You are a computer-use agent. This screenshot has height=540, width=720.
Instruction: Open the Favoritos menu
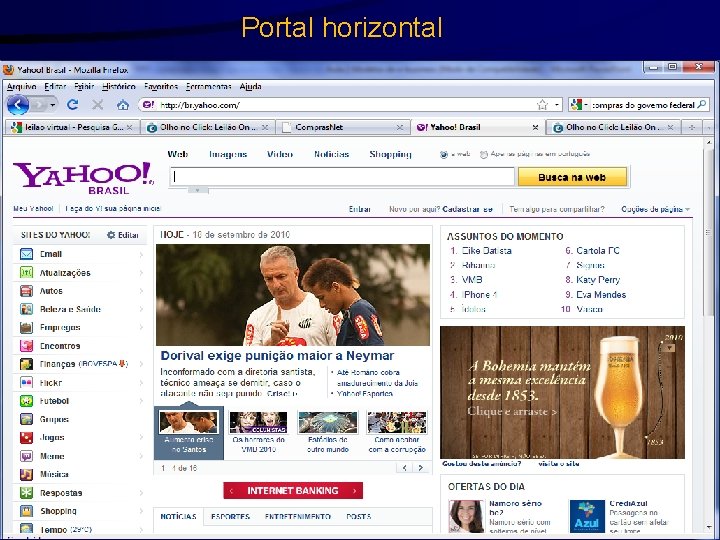(161, 86)
